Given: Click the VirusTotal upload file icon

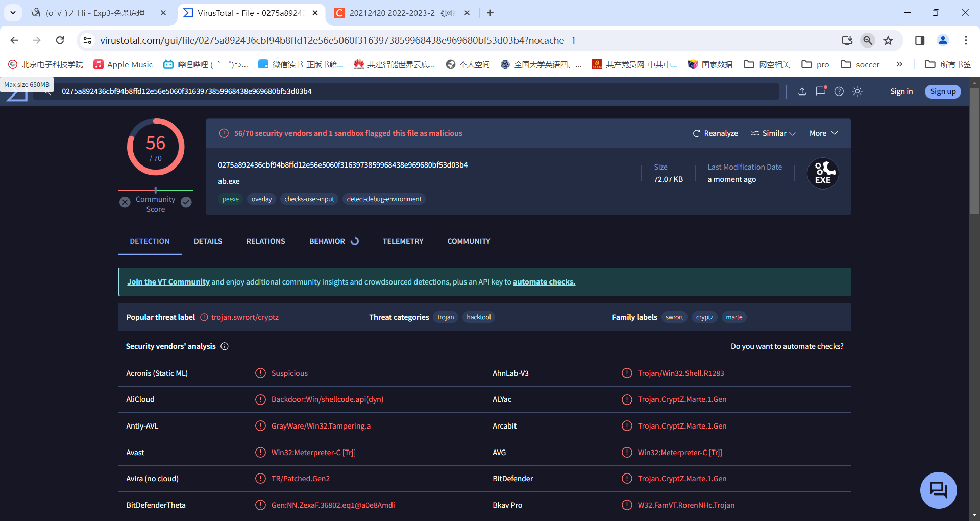Looking at the screenshot, I should (x=802, y=91).
